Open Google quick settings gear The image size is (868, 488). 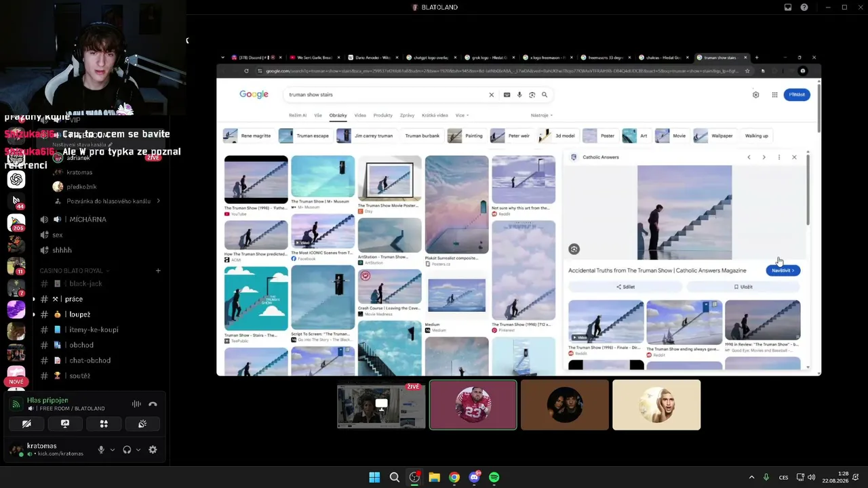click(755, 95)
